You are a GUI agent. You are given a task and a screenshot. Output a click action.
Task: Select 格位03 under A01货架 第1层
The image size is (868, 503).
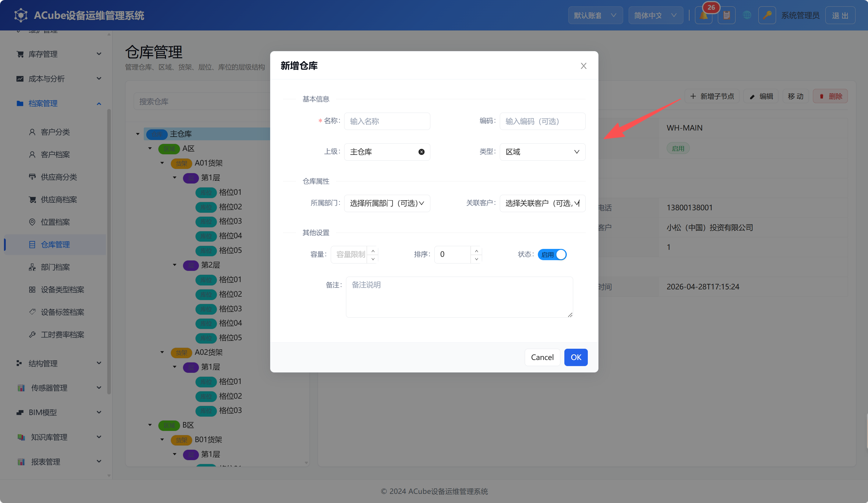230,221
